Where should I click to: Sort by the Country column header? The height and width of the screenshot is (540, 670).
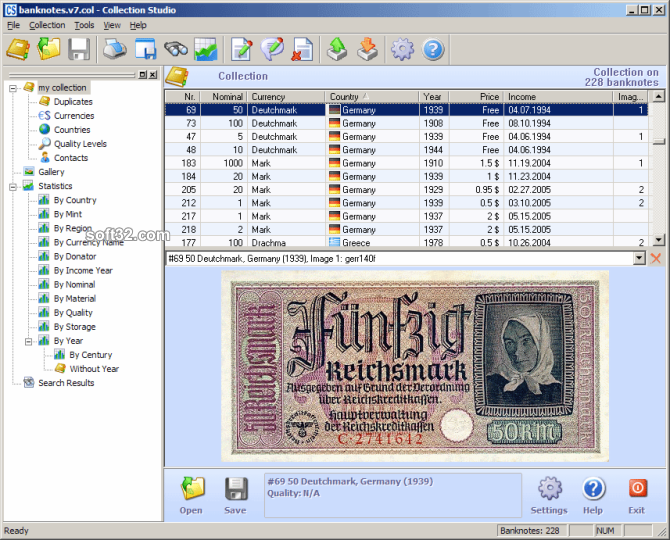(372, 97)
